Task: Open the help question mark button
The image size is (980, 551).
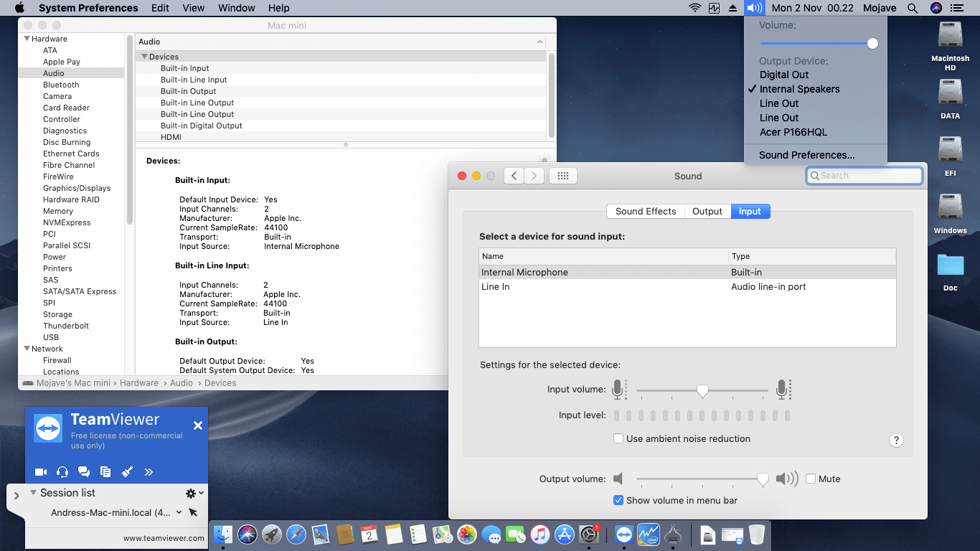Action: pos(896,441)
